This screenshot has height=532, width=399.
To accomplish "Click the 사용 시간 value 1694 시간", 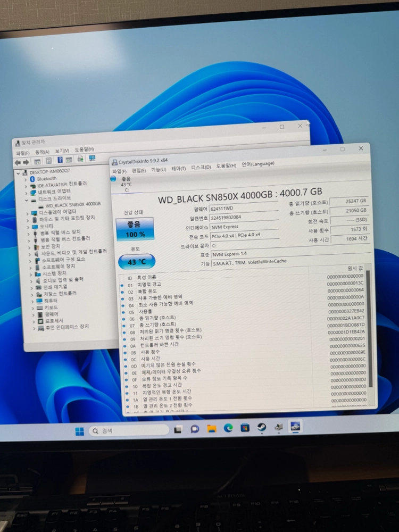I will [x=350, y=238].
